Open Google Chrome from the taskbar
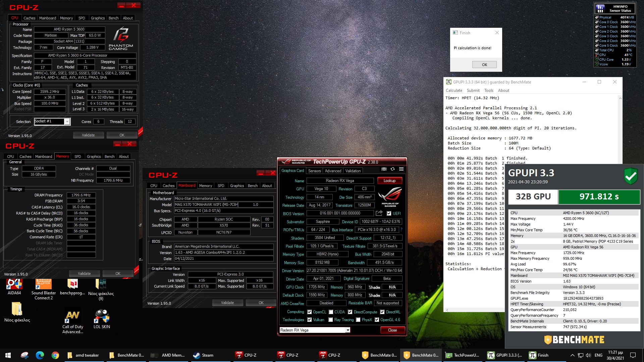The width and height of the screenshot is (644, 362). click(55, 355)
